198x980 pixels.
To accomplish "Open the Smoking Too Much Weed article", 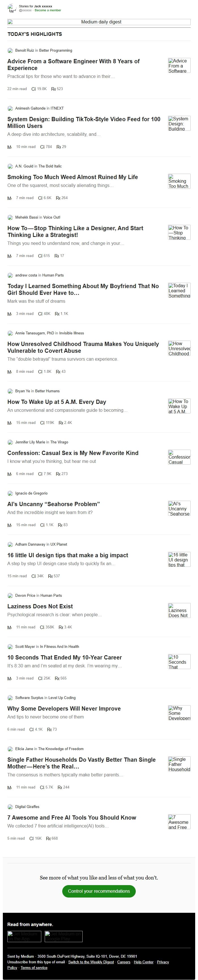I will tap(72, 177).
